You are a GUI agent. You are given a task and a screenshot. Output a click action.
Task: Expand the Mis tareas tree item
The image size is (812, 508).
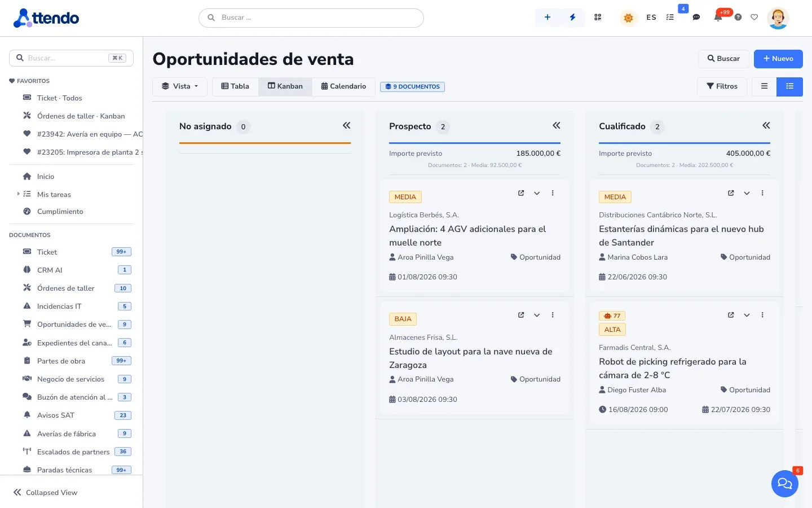18,194
